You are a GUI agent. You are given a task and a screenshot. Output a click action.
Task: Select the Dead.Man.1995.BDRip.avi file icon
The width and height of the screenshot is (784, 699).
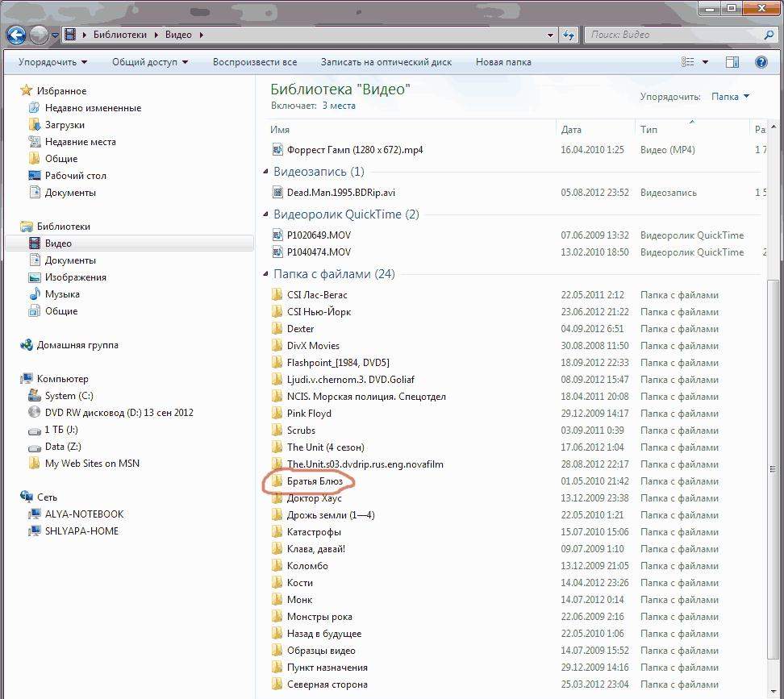click(278, 193)
